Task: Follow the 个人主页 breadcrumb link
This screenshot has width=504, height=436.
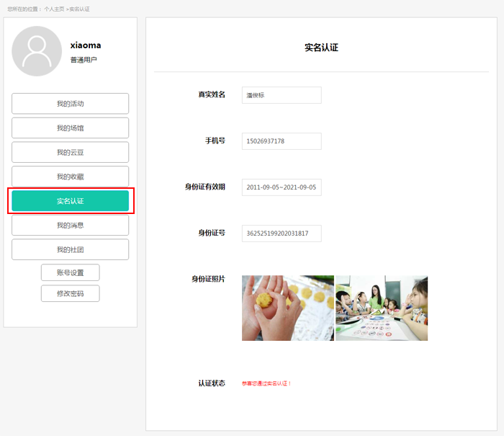Action: point(53,9)
